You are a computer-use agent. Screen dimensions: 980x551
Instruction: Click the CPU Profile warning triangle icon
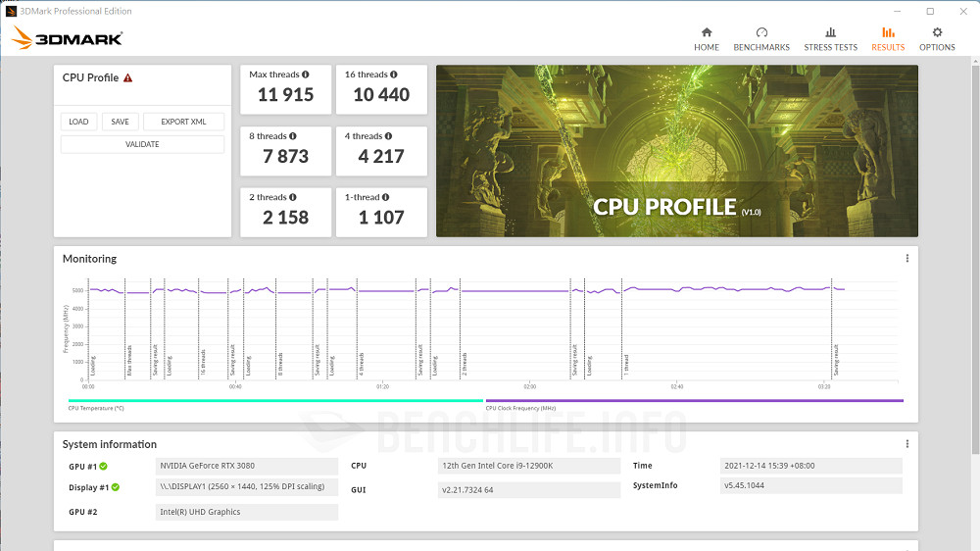[127, 77]
